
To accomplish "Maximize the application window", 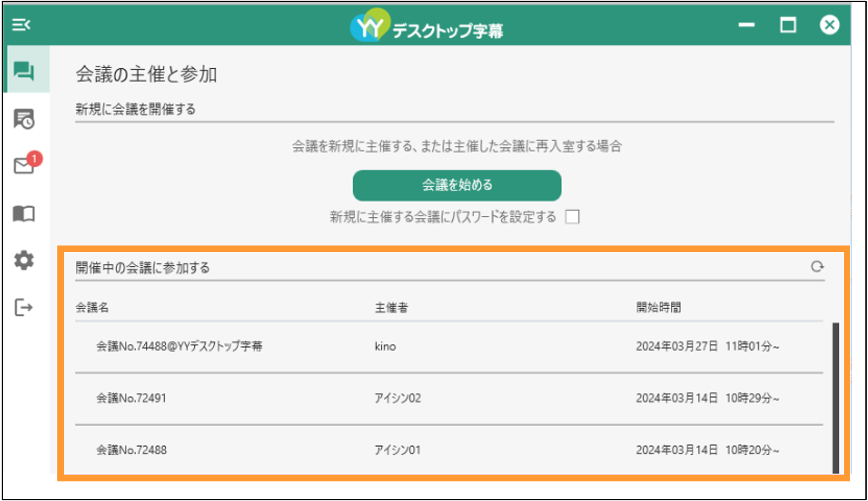I will tap(788, 25).
